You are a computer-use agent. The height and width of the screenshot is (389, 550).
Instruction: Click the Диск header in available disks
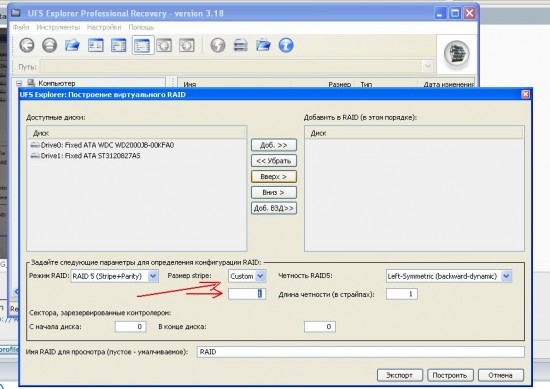tap(137, 133)
